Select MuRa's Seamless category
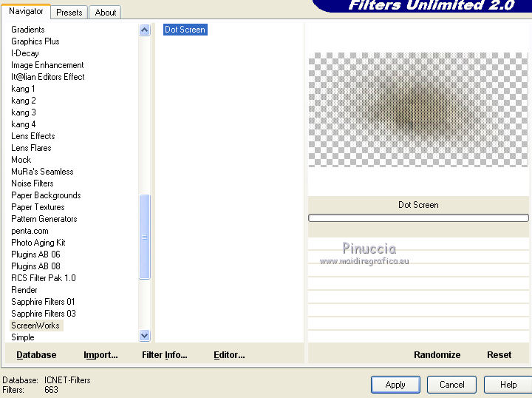 [42, 172]
